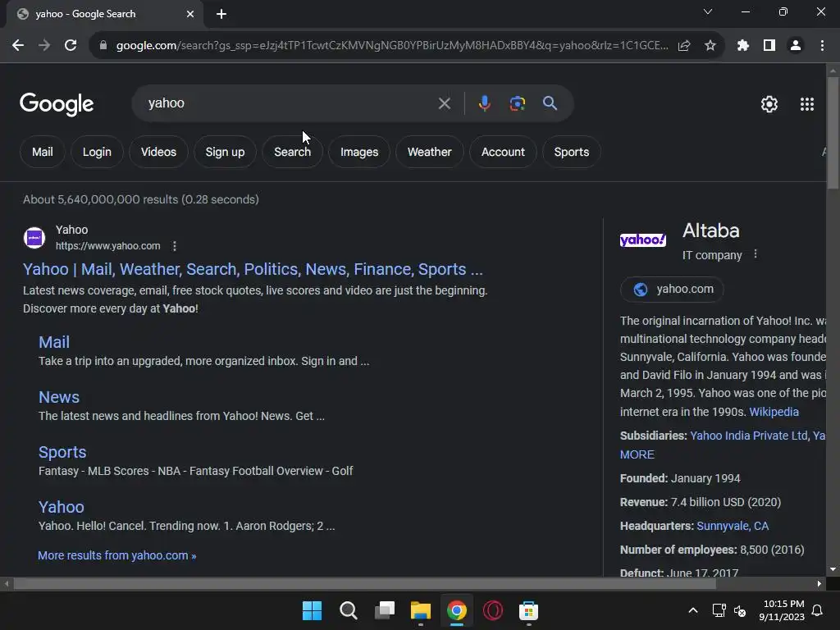Click the vertical scrollbar thumb
840x630 pixels.
(833, 133)
